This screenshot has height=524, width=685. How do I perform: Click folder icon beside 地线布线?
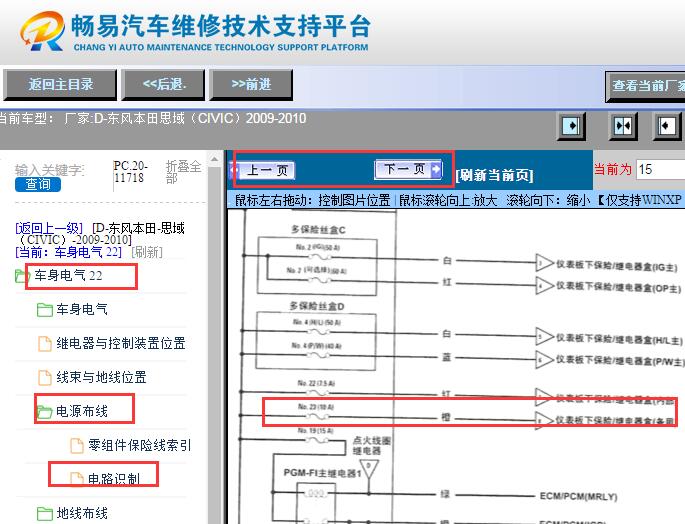(45, 514)
